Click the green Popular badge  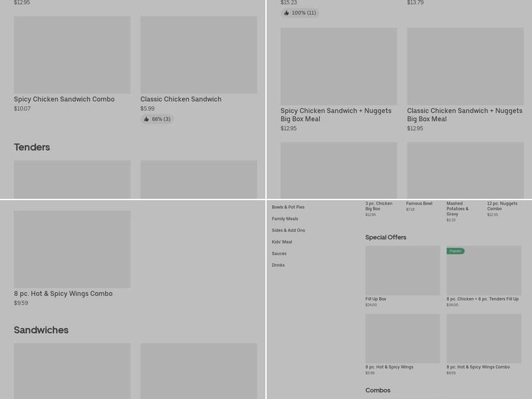pyautogui.click(x=456, y=251)
